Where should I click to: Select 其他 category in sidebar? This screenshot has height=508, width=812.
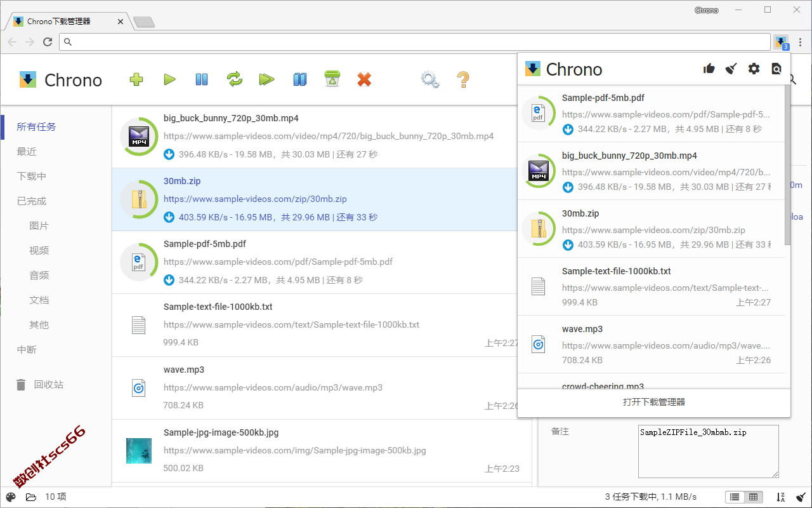39,324
